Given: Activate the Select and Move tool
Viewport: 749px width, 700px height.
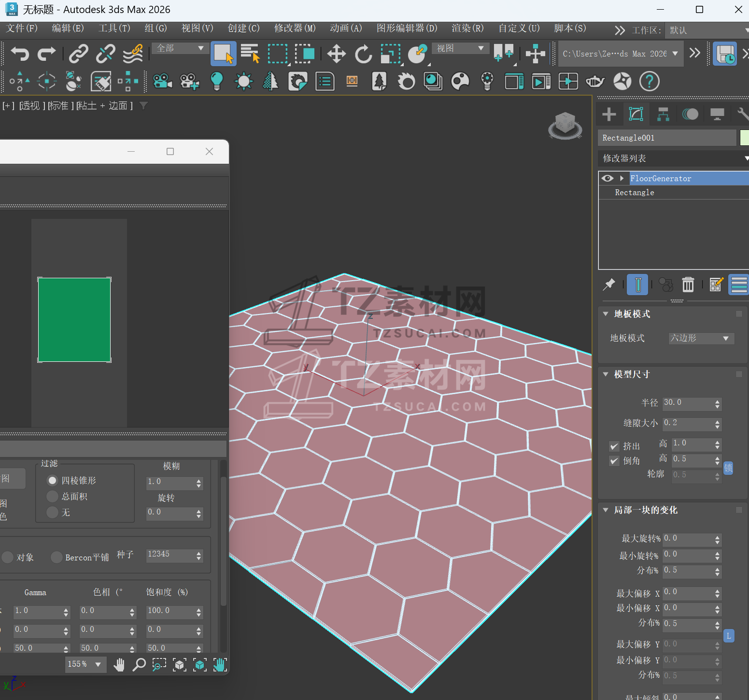Looking at the screenshot, I should [x=336, y=54].
